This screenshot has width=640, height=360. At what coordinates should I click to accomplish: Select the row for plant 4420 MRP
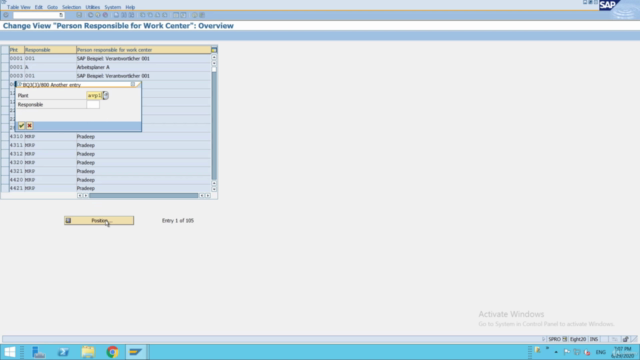(x=5, y=180)
